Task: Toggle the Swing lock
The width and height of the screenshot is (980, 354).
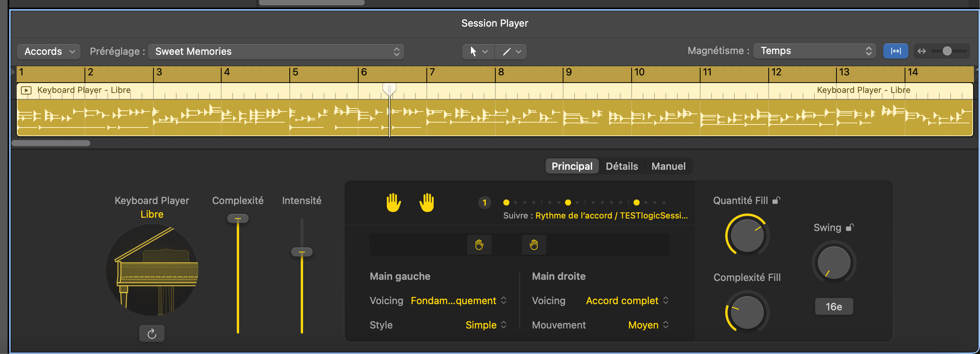Action: point(849,228)
